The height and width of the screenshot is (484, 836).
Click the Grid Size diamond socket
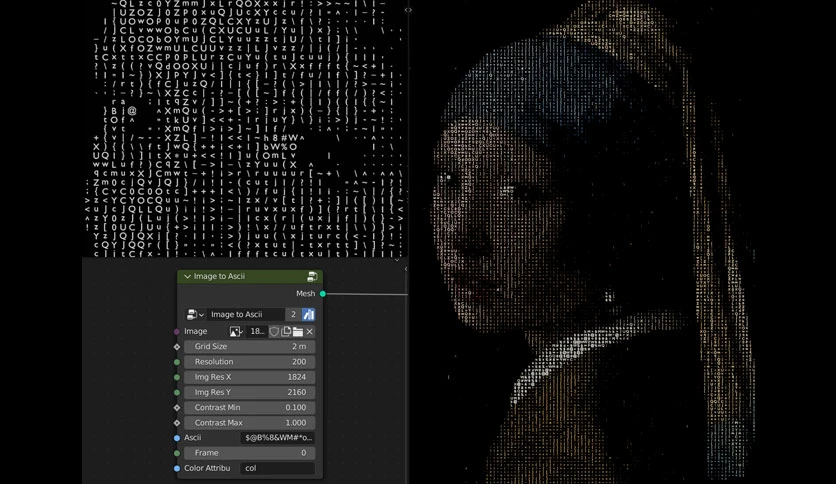click(177, 347)
